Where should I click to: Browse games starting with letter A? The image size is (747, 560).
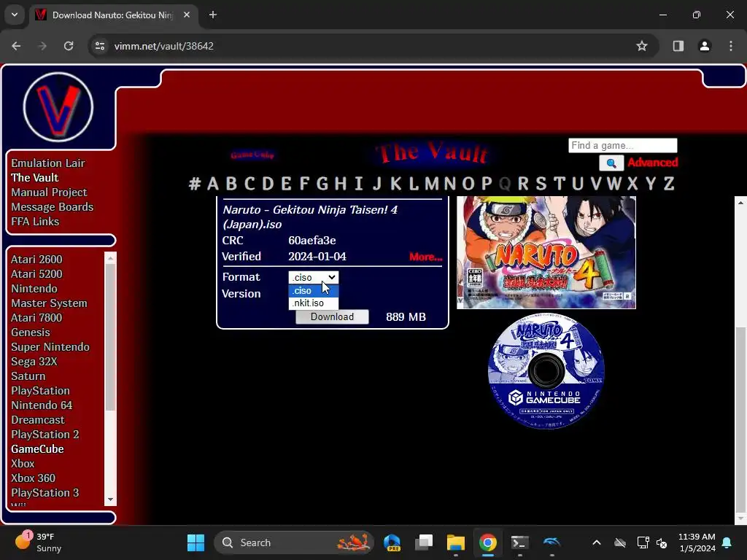coord(213,183)
